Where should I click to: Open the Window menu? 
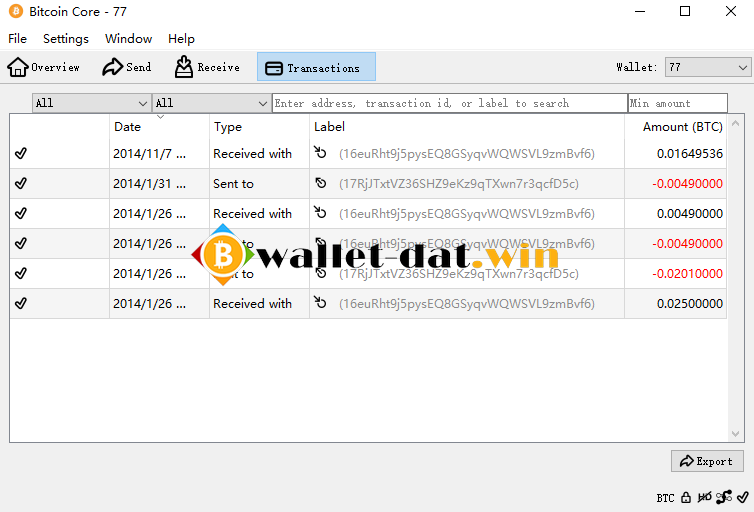128,39
